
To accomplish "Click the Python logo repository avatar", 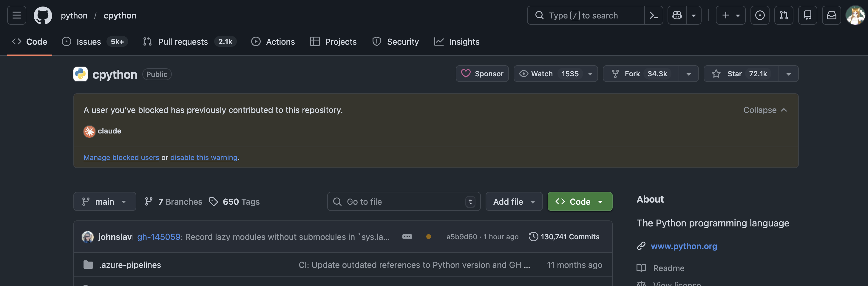I will point(81,74).
